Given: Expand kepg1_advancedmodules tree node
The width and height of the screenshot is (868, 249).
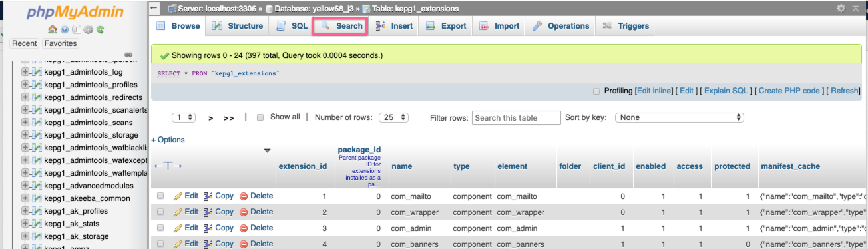Looking at the screenshot, I should point(25,186).
